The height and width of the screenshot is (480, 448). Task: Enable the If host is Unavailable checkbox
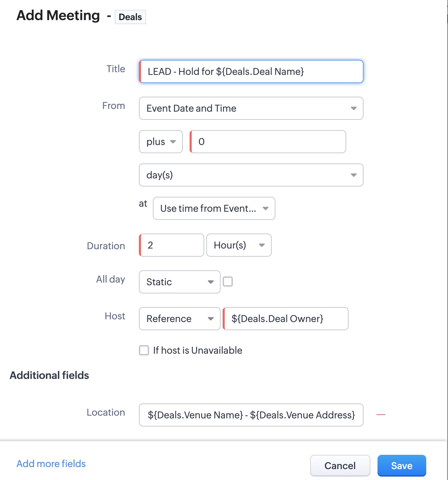click(144, 350)
